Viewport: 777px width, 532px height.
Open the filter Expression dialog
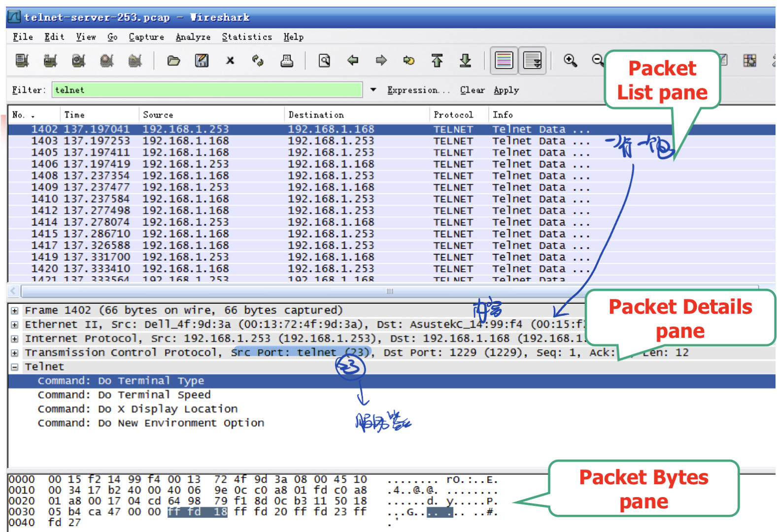coord(418,90)
